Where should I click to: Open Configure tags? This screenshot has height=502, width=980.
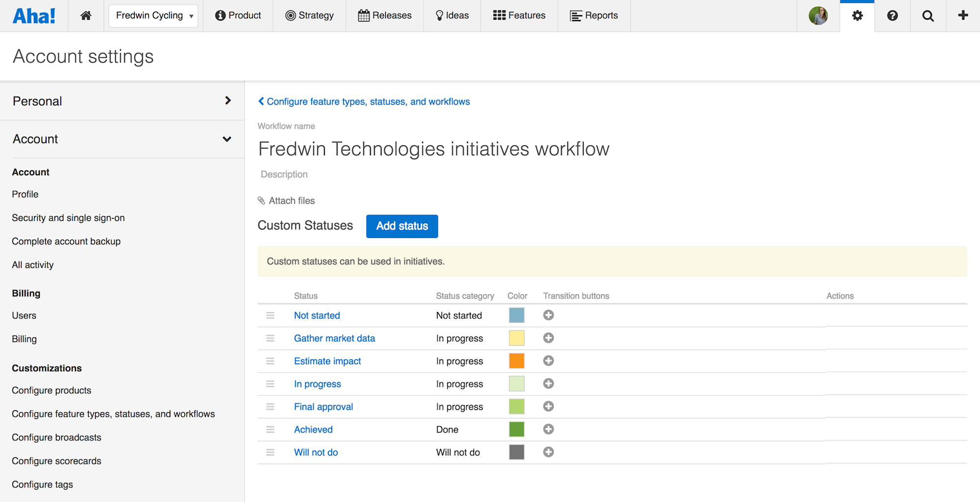pos(42,484)
